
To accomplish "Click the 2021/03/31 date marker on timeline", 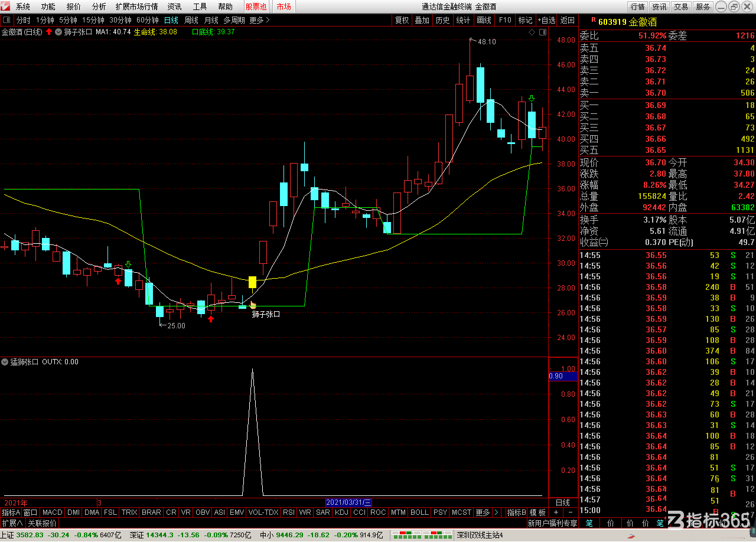I will [x=348, y=502].
